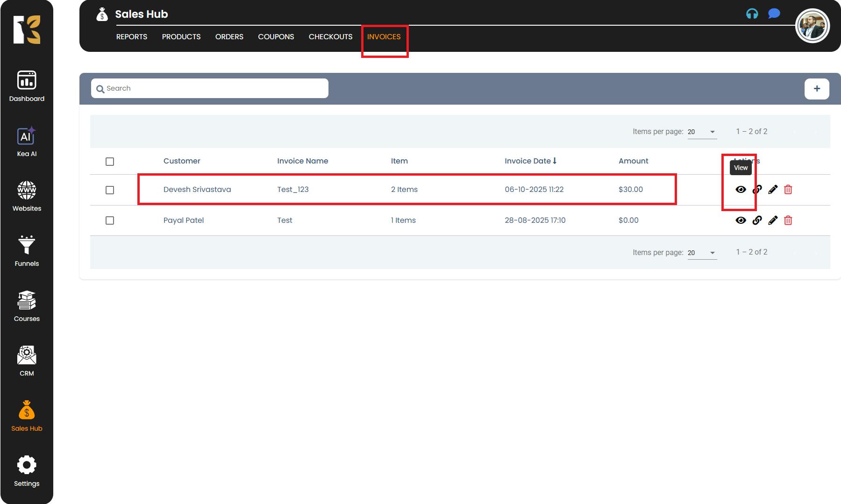Open the Kea AI sidebar icon
This screenshot has height=504, width=841.
pos(27,136)
